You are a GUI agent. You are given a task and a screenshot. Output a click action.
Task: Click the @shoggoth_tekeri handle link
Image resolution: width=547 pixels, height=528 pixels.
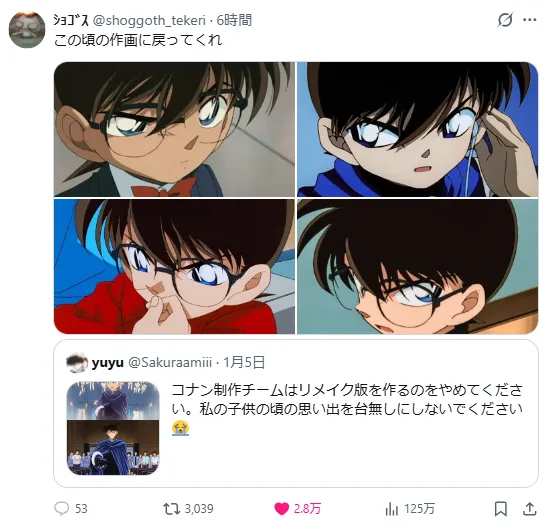point(149,20)
